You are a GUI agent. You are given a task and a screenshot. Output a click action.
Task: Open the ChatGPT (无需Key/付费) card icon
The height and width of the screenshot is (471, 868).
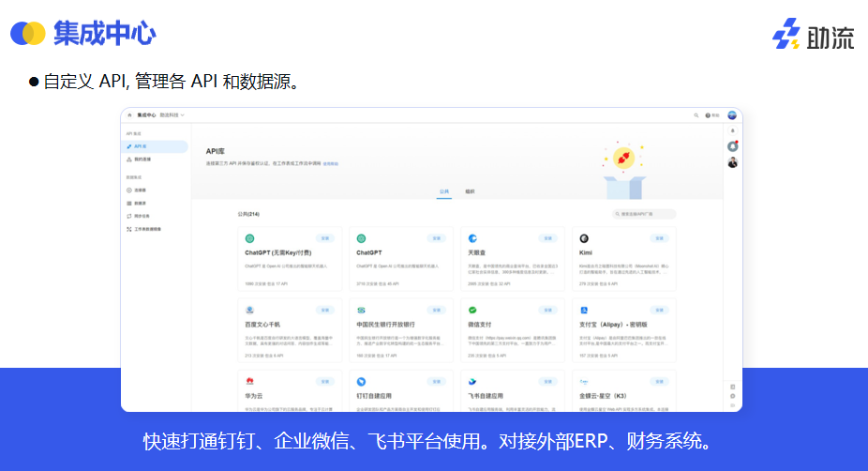250,238
